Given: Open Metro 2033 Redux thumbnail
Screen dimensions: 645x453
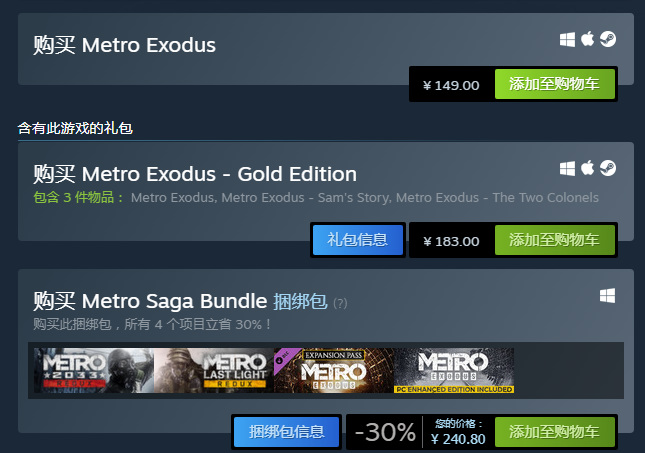Looking at the screenshot, I should pyautogui.click(x=93, y=370).
